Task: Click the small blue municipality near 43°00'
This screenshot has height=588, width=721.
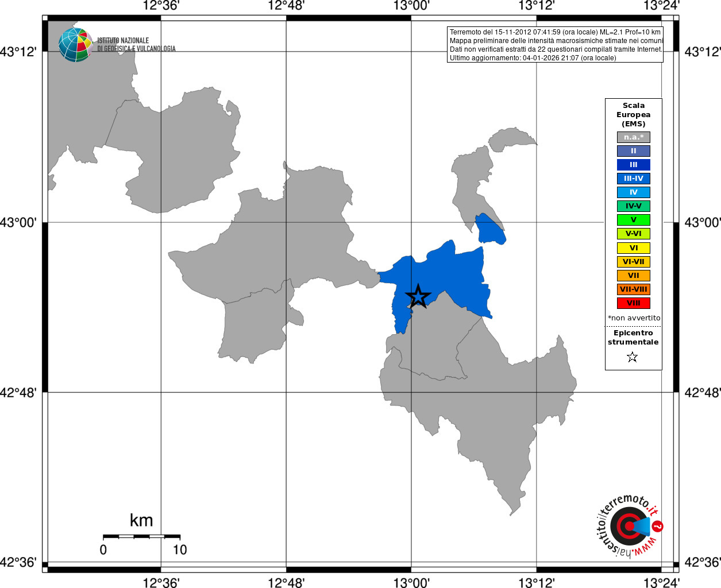Action: click(491, 229)
